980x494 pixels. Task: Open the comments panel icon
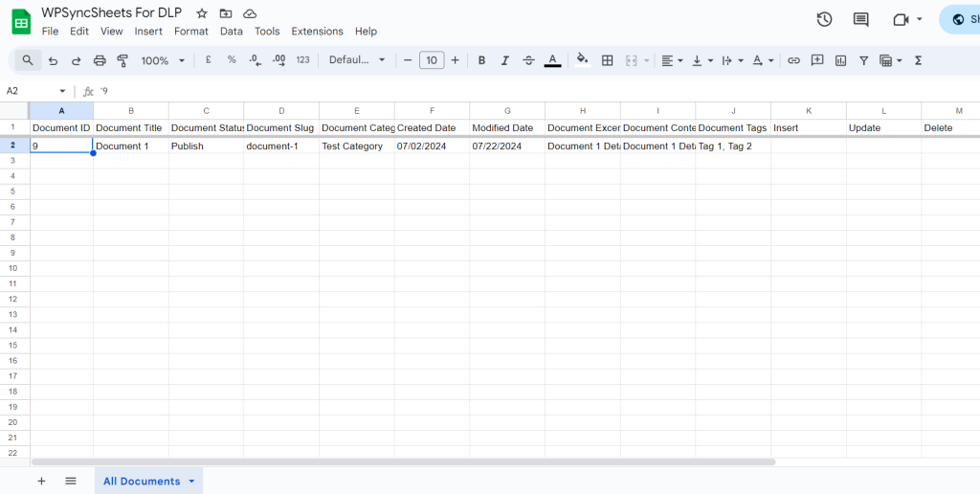[x=860, y=19]
